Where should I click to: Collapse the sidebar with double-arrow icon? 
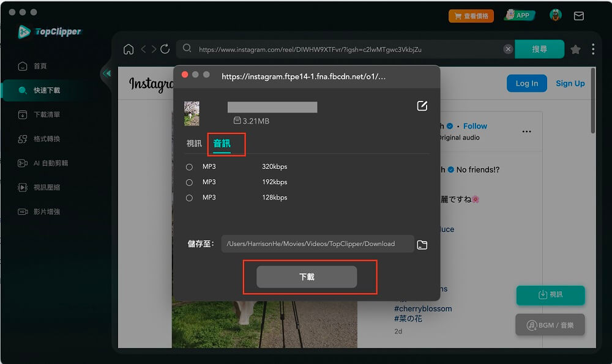pos(106,73)
